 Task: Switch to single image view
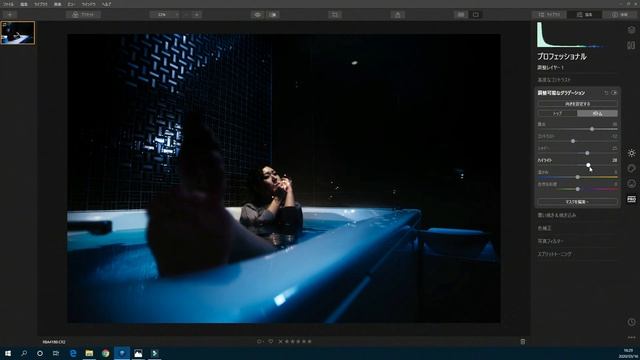coord(476,14)
